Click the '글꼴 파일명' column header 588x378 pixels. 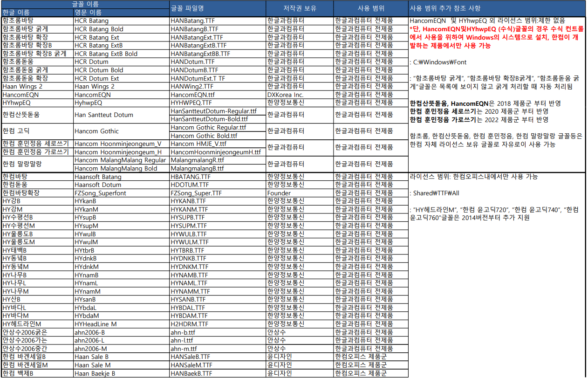(218, 8)
